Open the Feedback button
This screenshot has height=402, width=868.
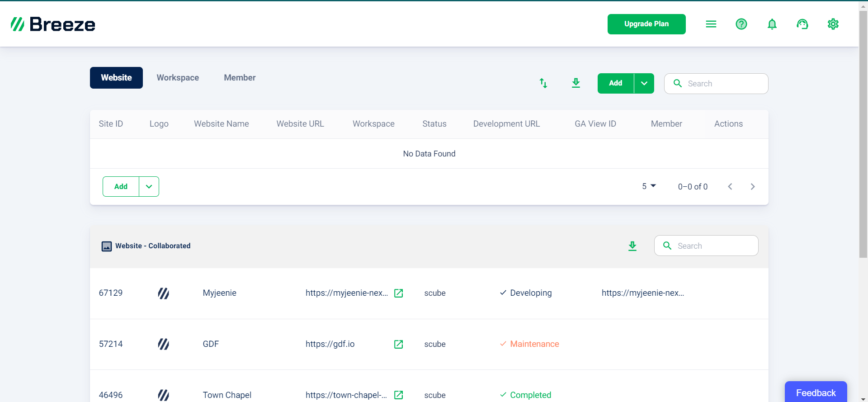pos(816,393)
